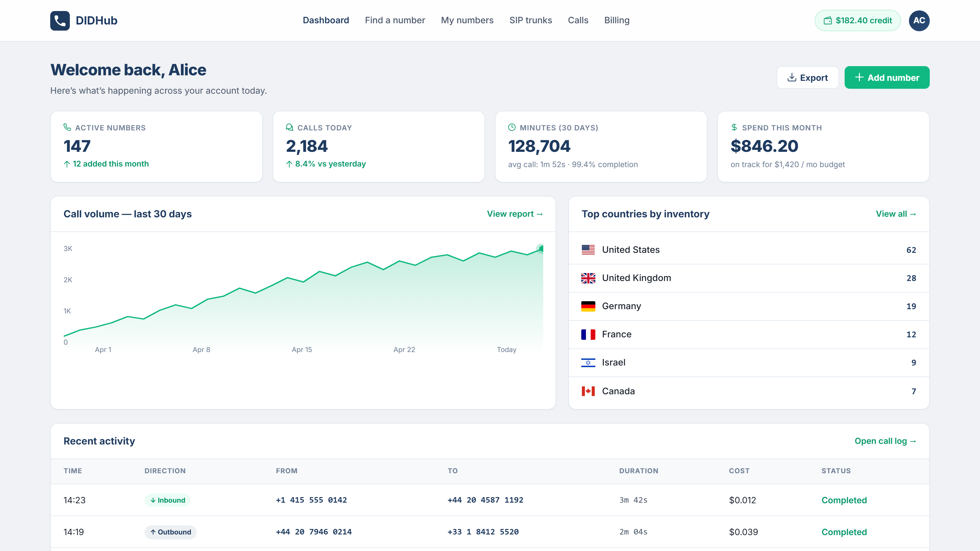Click the from number +1 415 555 0142

311,500
